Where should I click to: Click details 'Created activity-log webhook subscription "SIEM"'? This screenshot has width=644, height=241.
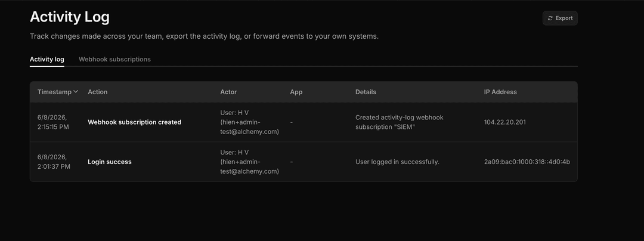(x=399, y=122)
